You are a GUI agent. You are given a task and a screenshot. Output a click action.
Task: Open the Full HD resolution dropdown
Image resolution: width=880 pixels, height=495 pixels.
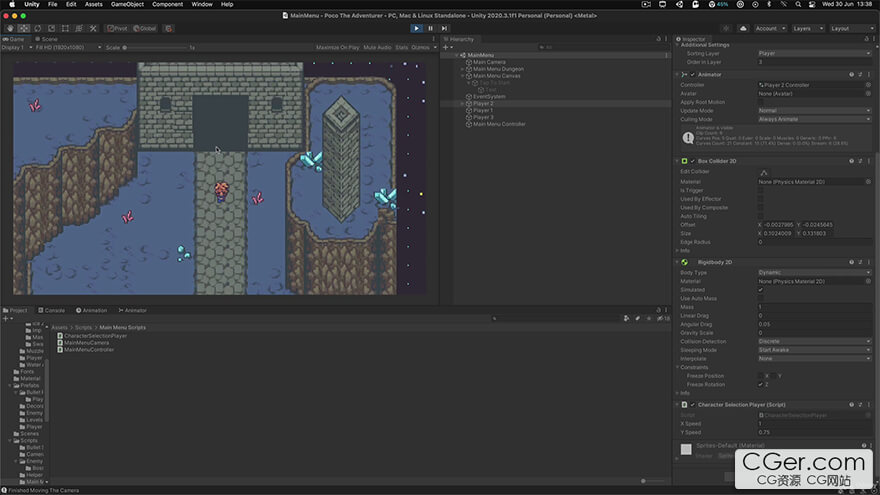click(68, 48)
